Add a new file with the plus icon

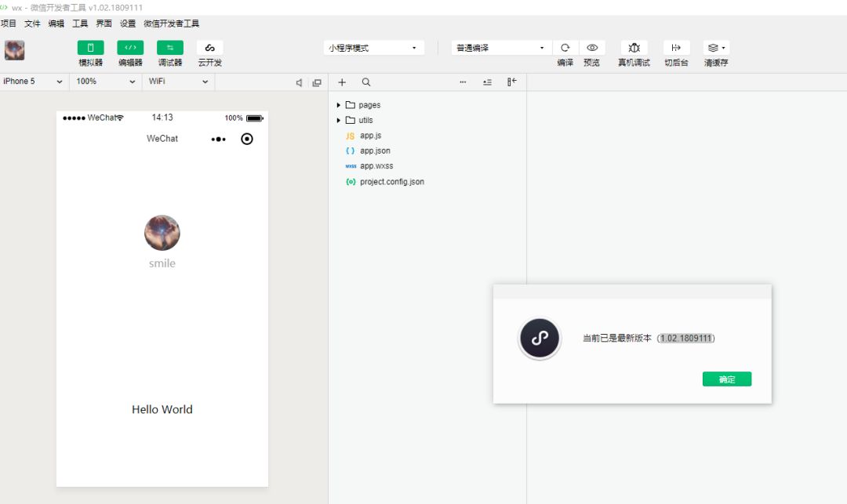(342, 82)
